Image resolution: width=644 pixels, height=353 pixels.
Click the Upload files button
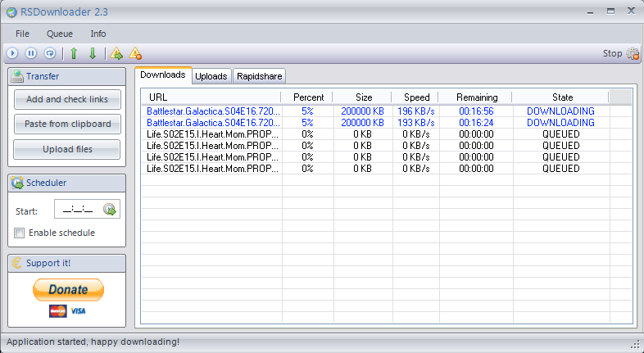coord(67,149)
